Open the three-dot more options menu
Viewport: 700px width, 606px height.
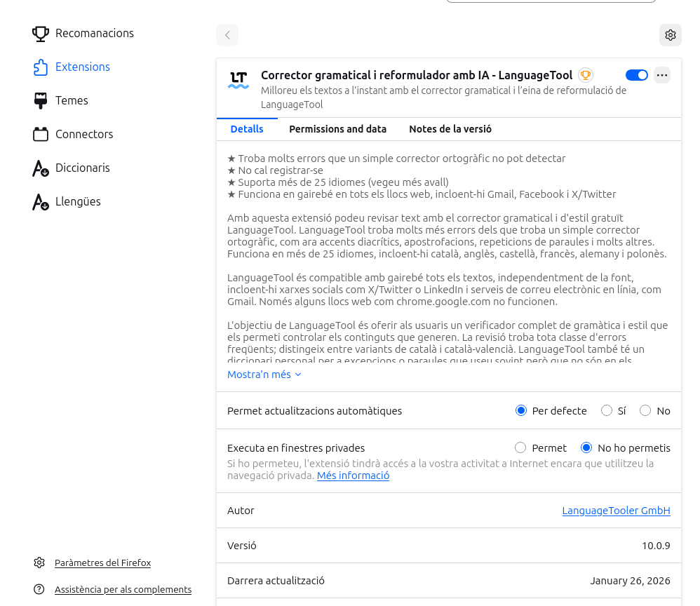click(x=662, y=75)
